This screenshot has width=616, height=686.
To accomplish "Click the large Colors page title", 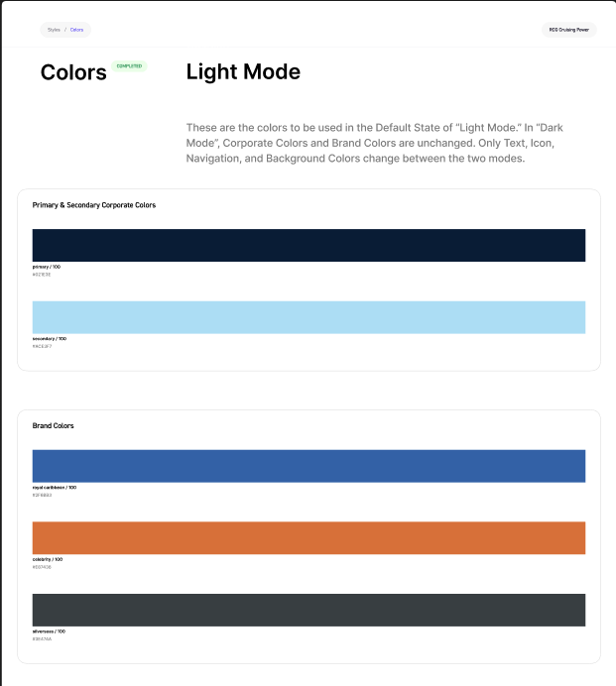I will pos(73,72).
